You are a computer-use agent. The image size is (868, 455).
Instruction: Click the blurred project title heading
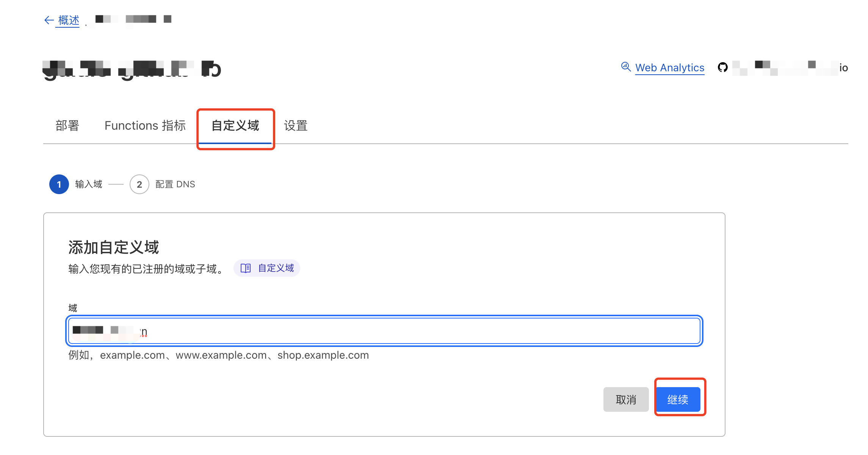[132, 69]
